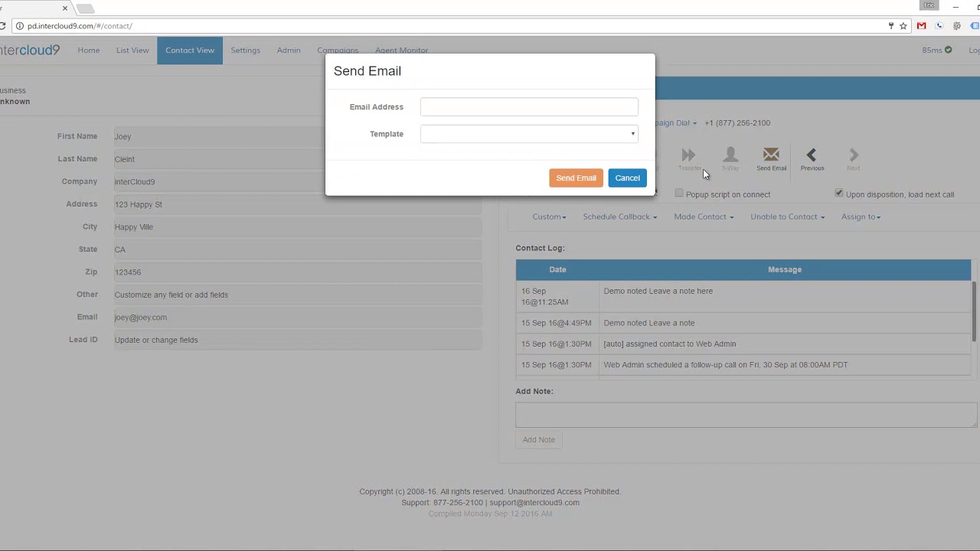
Task: Close the browser tab
Action: pos(65,8)
